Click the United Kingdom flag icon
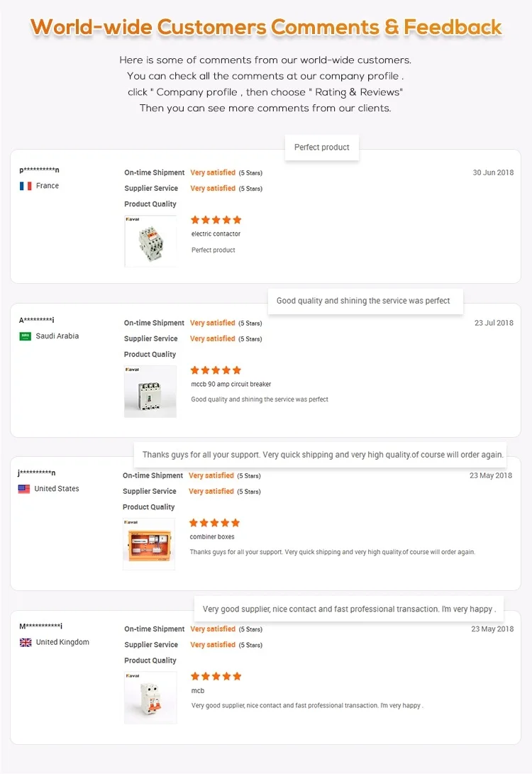Image resolution: width=532 pixels, height=774 pixels. pyautogui.click(x=26, y=643)
